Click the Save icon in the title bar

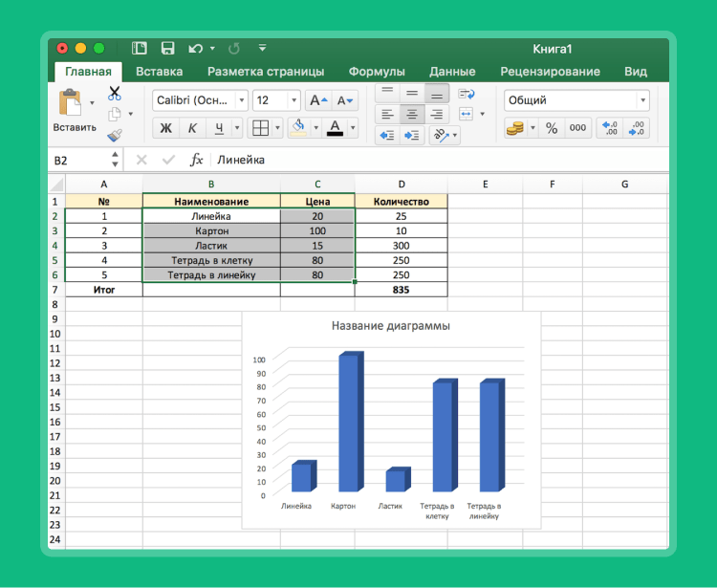167,48
